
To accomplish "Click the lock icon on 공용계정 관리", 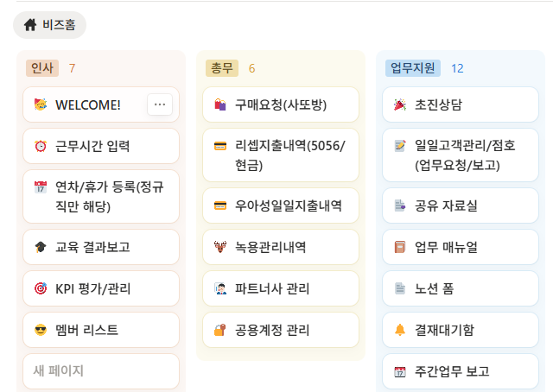I will [x=220, y=330].
